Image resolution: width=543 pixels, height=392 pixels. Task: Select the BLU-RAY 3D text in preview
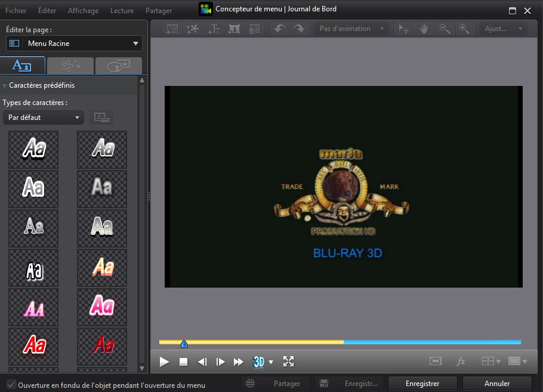pyautogui.click(x=347, y=253)
